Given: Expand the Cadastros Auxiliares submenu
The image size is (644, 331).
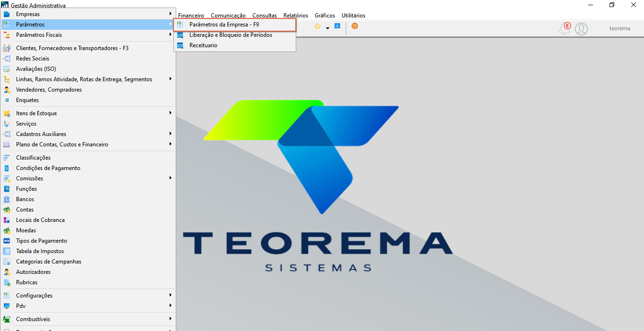Looking at the screenshot, I should (171, 134).
